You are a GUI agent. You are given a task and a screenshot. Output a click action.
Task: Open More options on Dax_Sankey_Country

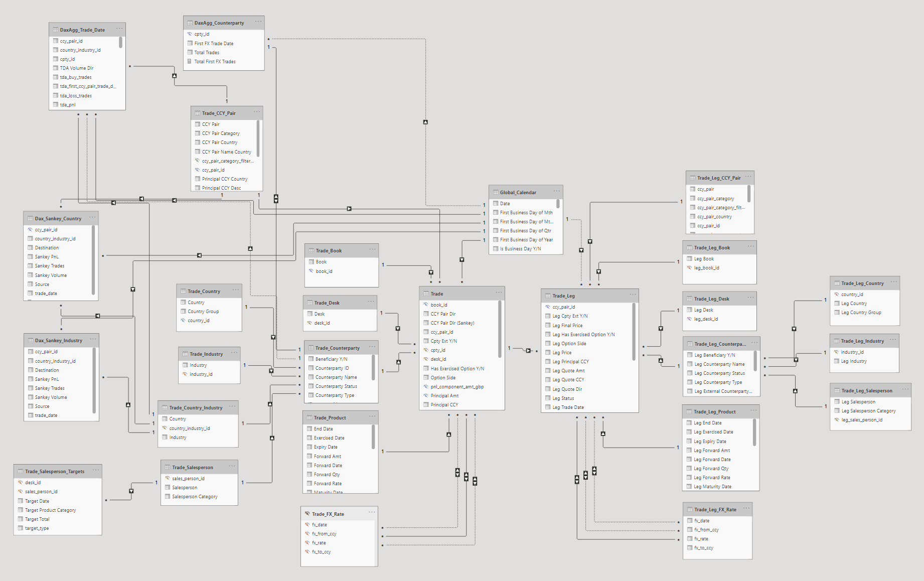[92, 217]
